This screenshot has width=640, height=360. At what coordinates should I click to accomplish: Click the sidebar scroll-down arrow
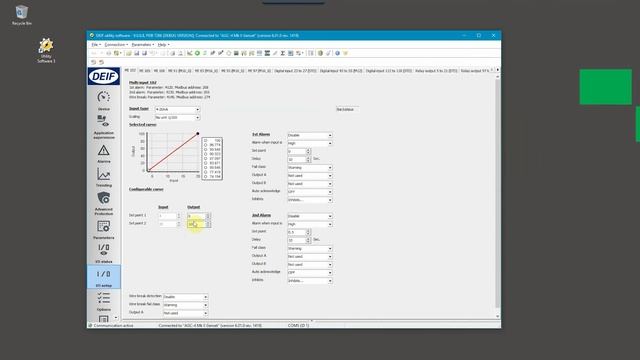[116, 318]
